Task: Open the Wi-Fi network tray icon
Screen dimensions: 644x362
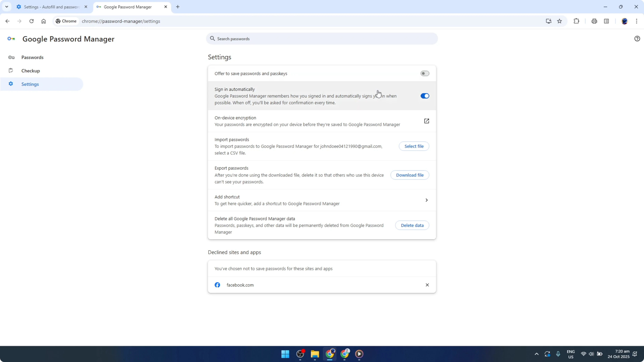Action: pyautogui.click(x=583, y=354)
